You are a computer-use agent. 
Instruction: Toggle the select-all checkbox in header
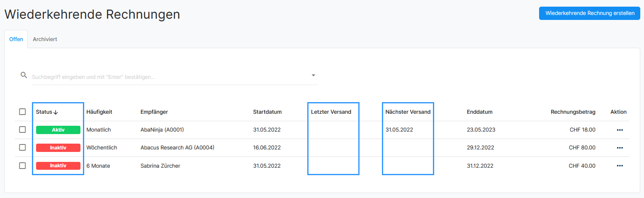[x=22, y=112]
